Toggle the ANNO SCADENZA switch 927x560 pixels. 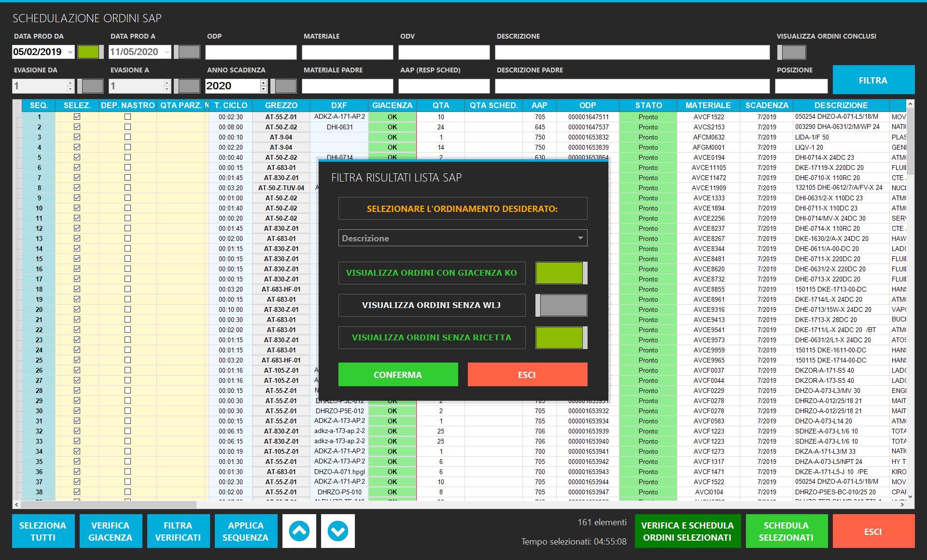click(x=283, y=86)
